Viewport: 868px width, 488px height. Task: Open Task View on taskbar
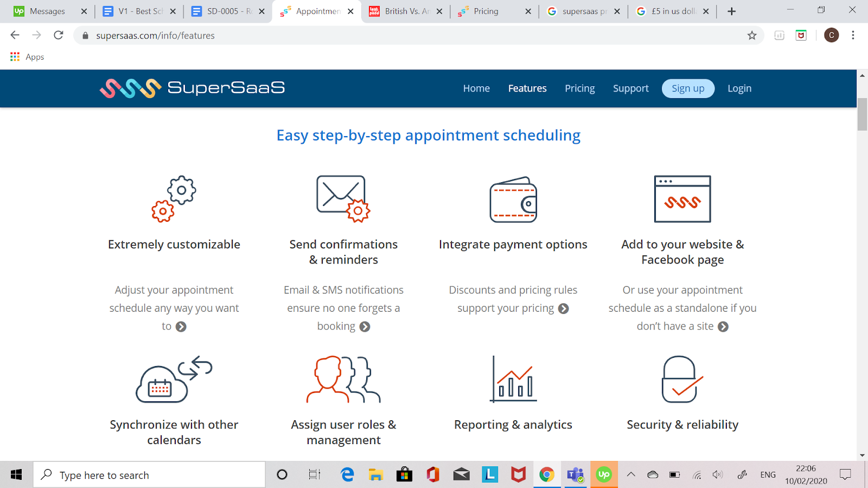point(315,475)
